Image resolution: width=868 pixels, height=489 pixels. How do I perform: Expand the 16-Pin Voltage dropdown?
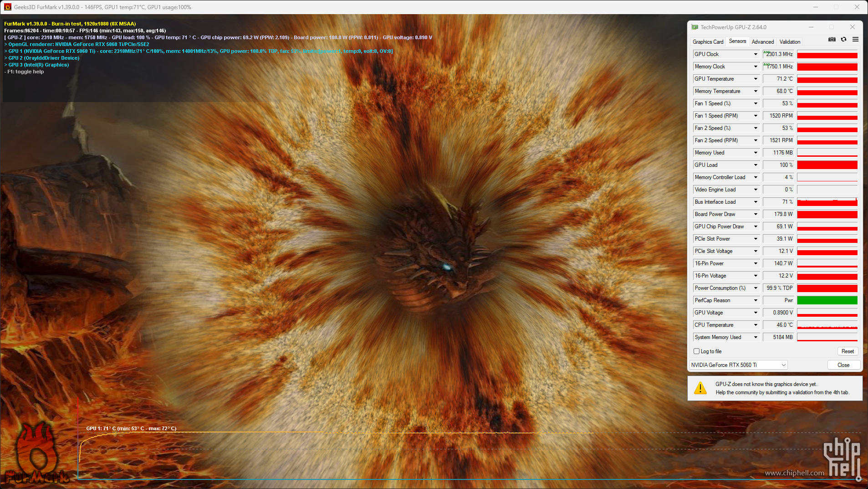click(756, 276)
